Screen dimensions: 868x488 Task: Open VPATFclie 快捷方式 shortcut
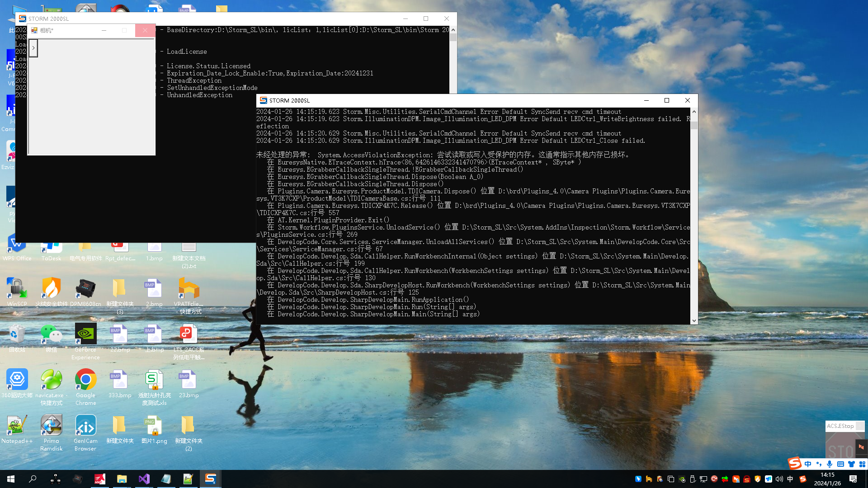pyautogui.click(x=189, y=296)
